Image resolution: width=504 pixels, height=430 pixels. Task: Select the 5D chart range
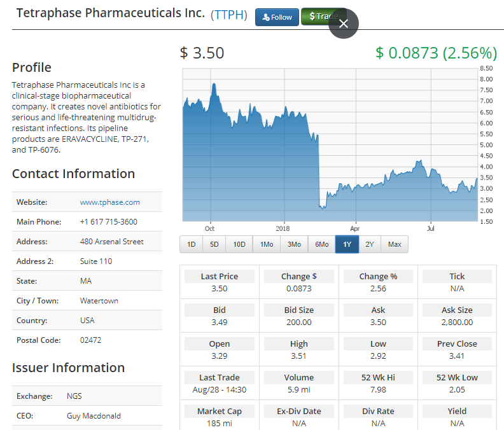214,244
